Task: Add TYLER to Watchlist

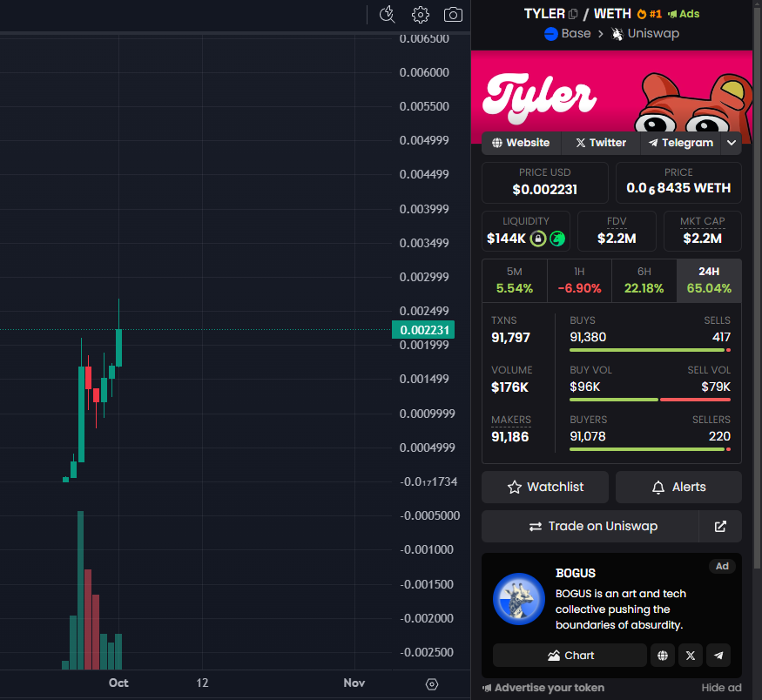Action: point(545,488)
